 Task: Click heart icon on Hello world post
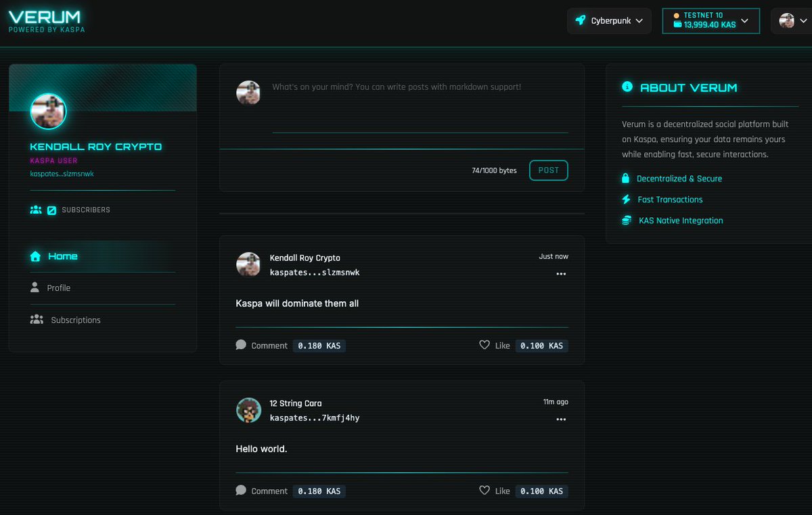click(x=484, y=490)
